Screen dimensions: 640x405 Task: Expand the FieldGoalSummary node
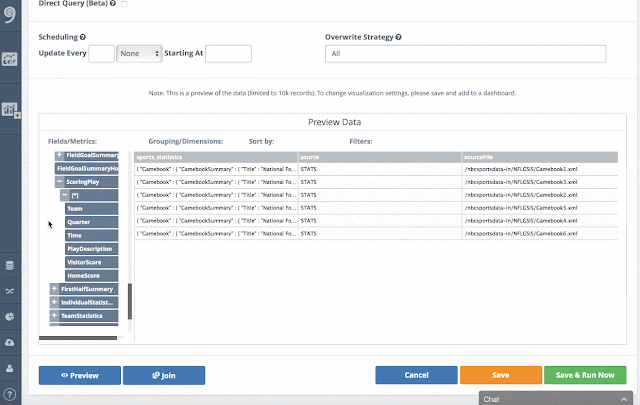60,155
